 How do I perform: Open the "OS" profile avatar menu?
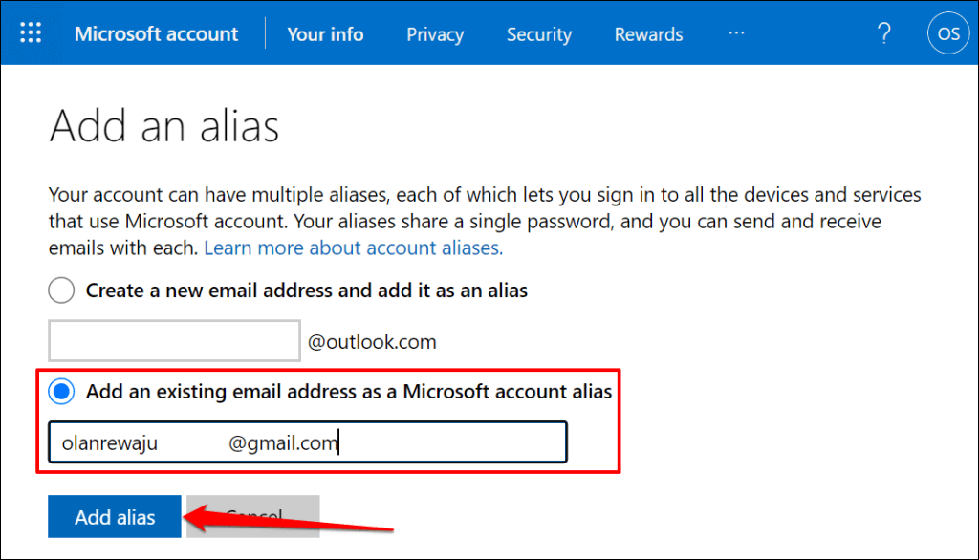click(x=947, y=32)
